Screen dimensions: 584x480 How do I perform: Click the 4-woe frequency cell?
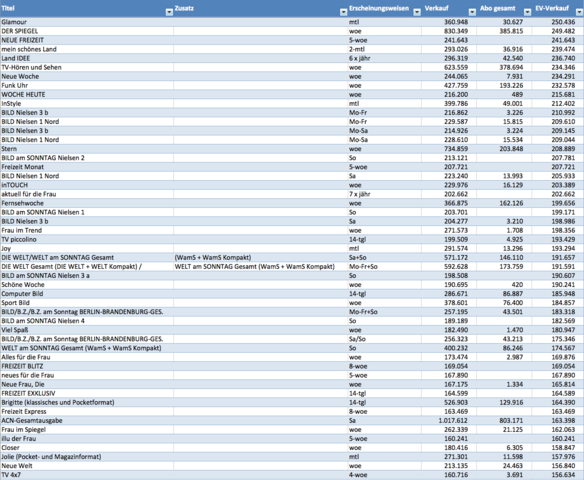point(358,475)
